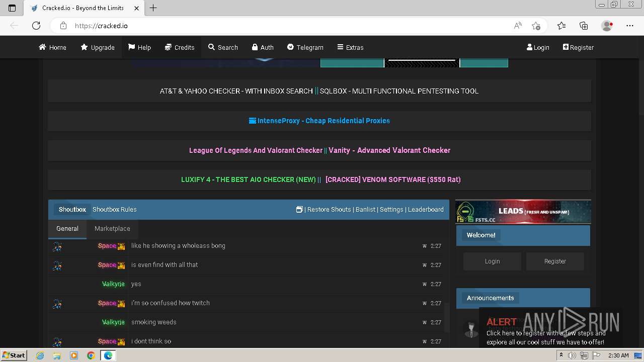Image resolution: width=644 pixels, height=362 pixels.
Task: Switch to the General shoutbox tab
Action: pyautogui.click(x=67, y=229)
